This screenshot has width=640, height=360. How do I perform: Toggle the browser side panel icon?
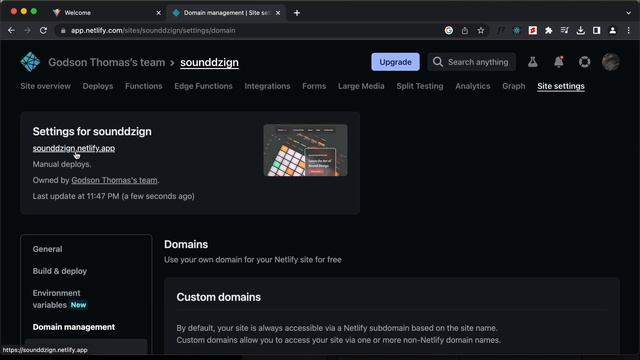coord(596,30)
